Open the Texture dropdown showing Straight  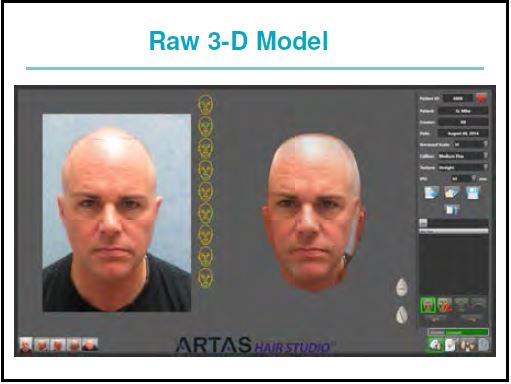point(463,167)
